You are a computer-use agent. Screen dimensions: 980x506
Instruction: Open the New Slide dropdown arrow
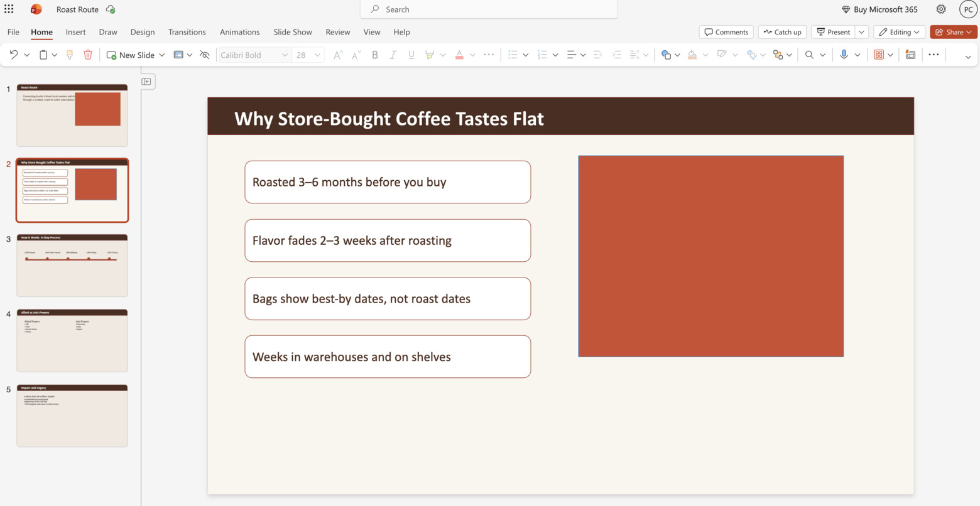click(x=162, y=55)
